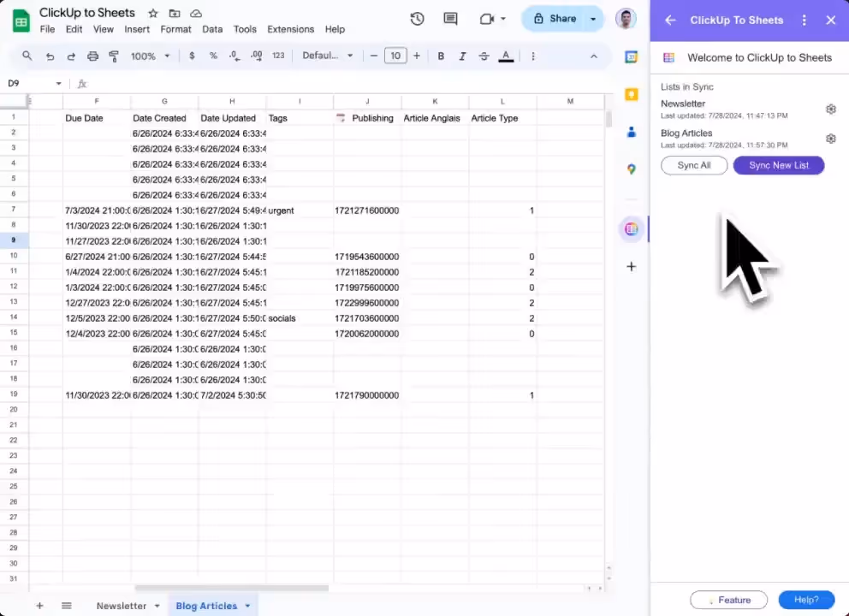Click the print icon in toolbar
The height and width of the screenshot is (616, 849).
point(92,56)
